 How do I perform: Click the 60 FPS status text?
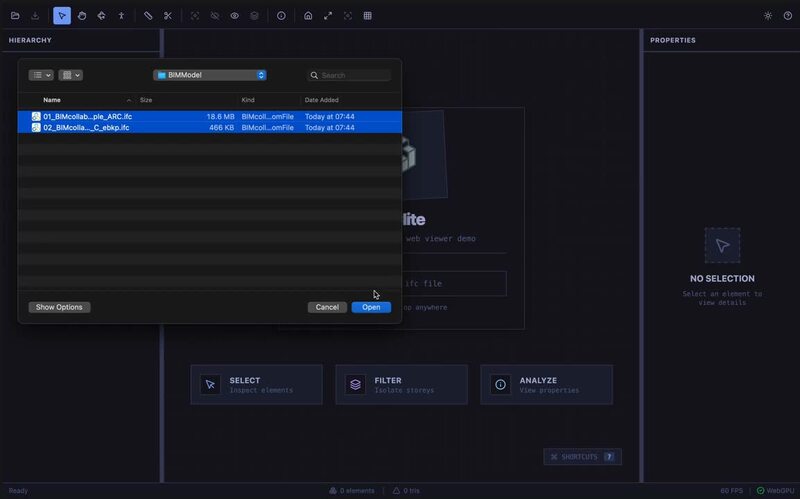pyautogui.click(x=732, y=491)
